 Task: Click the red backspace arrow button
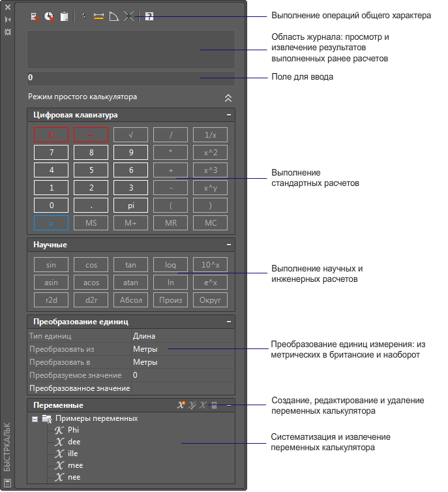(91, 135)
